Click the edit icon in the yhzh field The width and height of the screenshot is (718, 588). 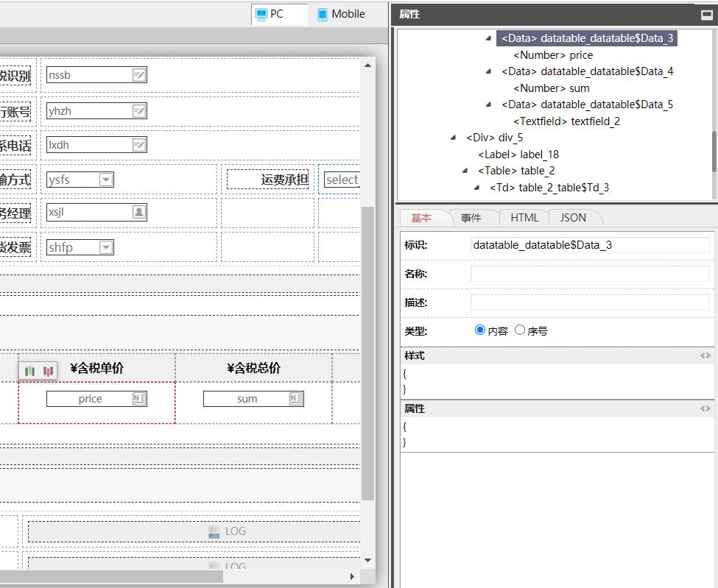[139, 111]
